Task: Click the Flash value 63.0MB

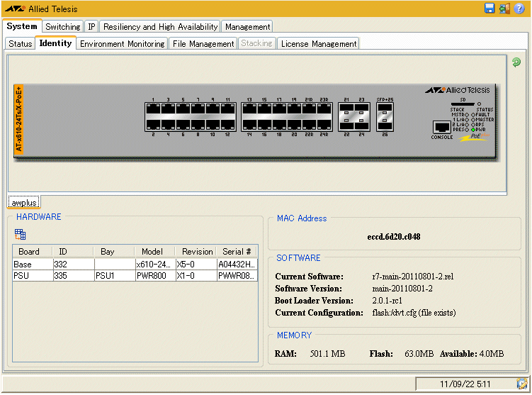Action: [x=419, y=354]
